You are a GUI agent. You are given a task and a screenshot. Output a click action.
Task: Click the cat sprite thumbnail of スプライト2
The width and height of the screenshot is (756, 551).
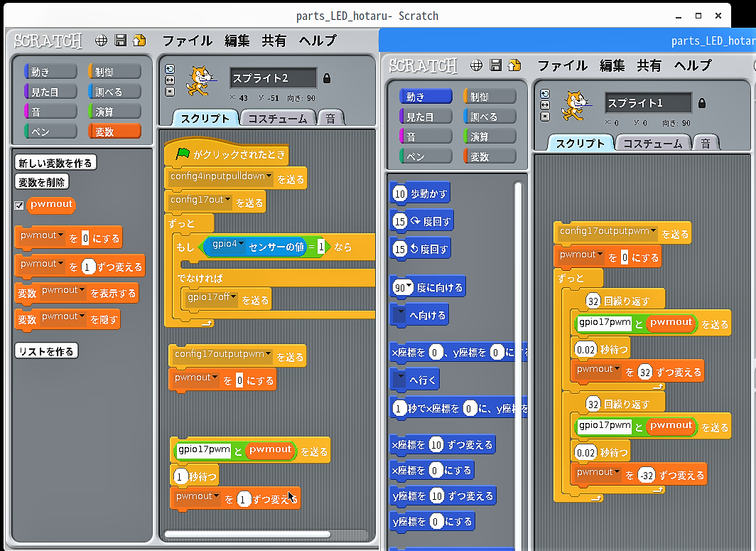point(200,81)
